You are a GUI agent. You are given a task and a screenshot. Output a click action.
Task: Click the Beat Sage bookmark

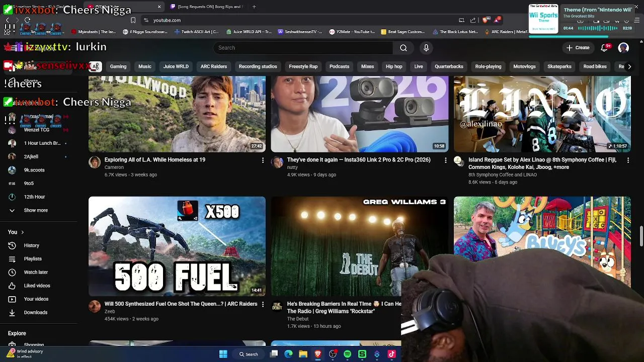(x=403, y=32)
